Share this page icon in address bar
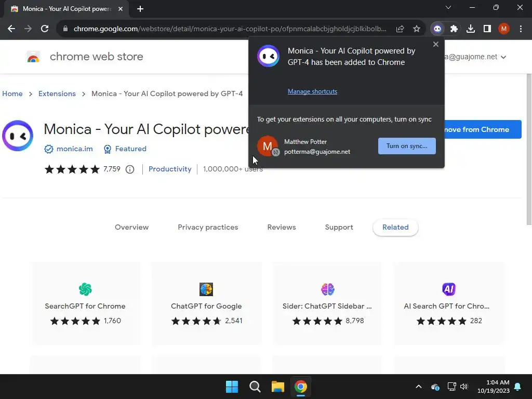The width and height of the screenshot is (532, 399). 400,29
